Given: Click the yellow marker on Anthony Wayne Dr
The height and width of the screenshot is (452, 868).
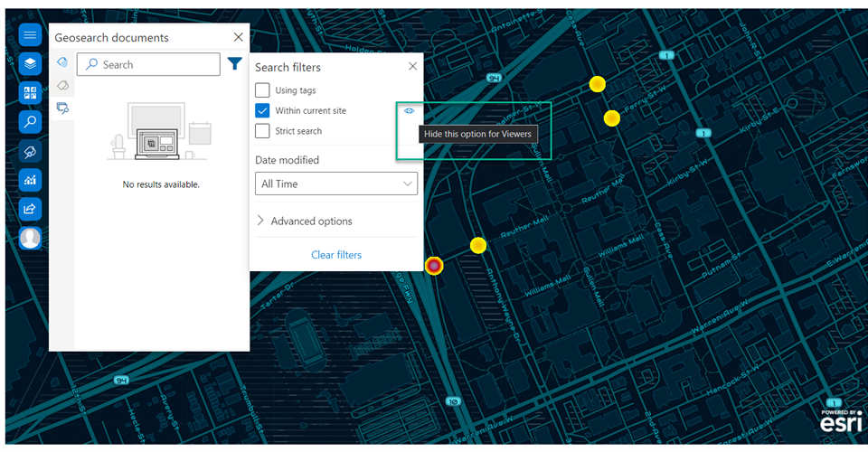Looking at the screenshot, I should (478, 245).
